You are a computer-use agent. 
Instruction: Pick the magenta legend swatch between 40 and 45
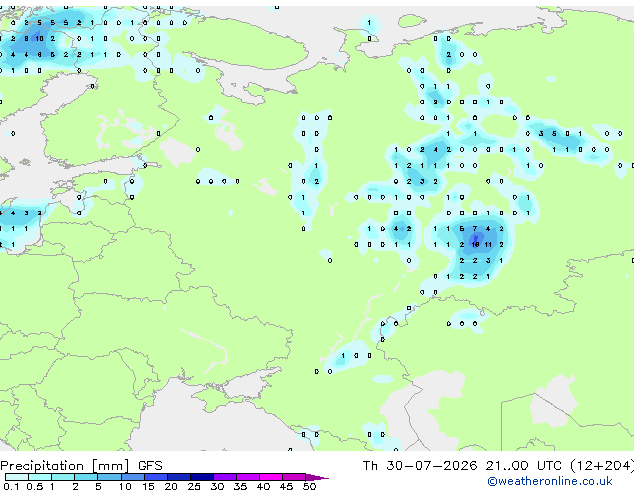coord(271,477)
